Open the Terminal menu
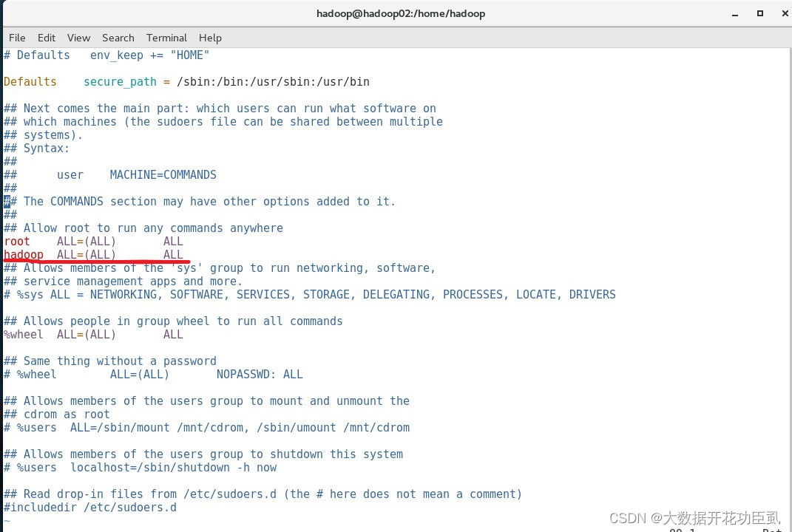 point(166,38)
